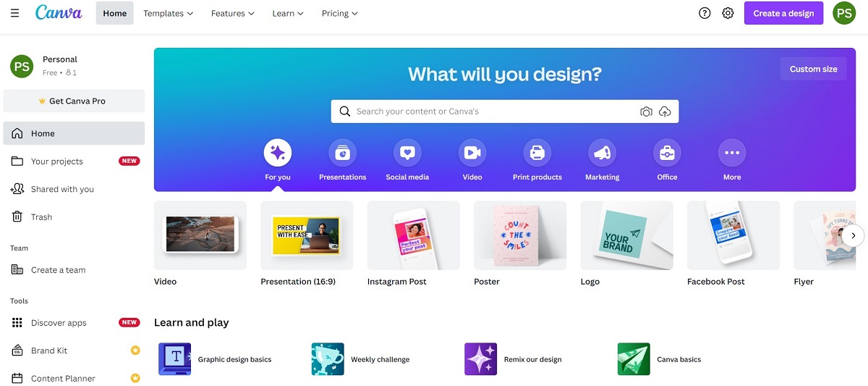The image size is (868, 386).
Task: Click the Custom size button
Action: click(x=814, y=69)
